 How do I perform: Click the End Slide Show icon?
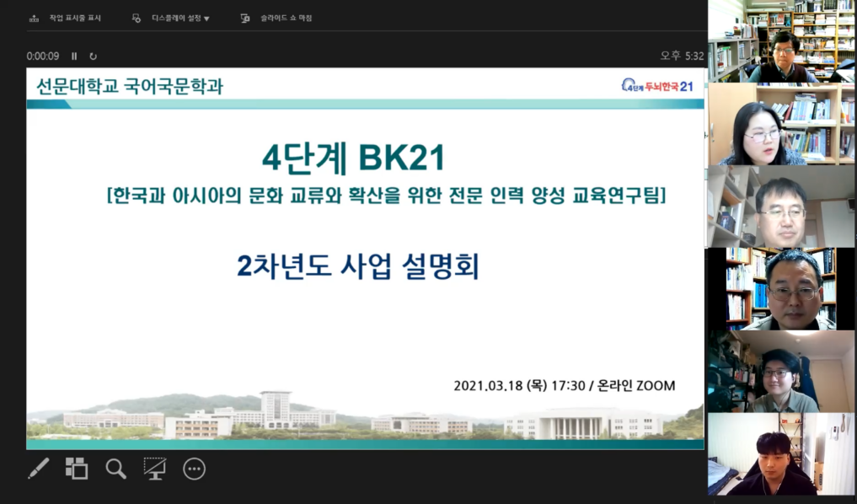(245, 18)
